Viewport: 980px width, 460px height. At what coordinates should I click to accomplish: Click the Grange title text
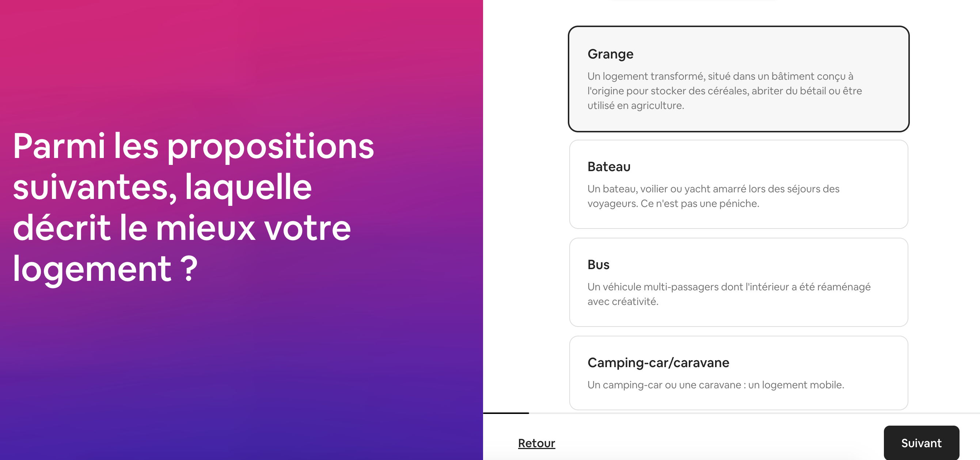click(610, 54)
